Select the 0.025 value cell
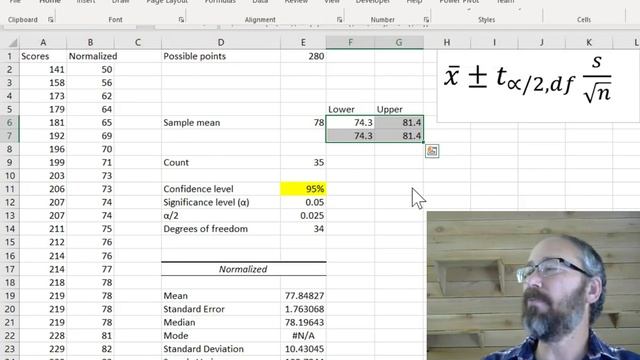640x360 pixels. coord(303,216)
